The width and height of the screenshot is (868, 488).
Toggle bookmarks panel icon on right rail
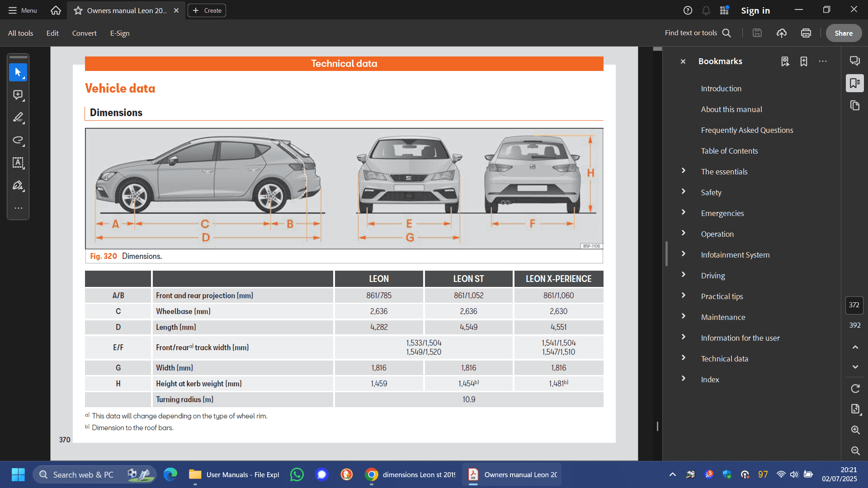click(x=855, y=83)
